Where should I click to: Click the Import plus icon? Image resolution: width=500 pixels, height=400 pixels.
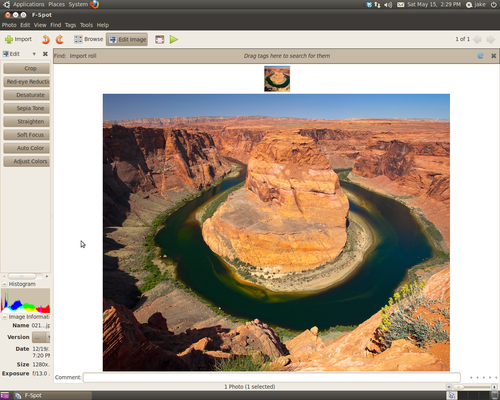[9, 39]
